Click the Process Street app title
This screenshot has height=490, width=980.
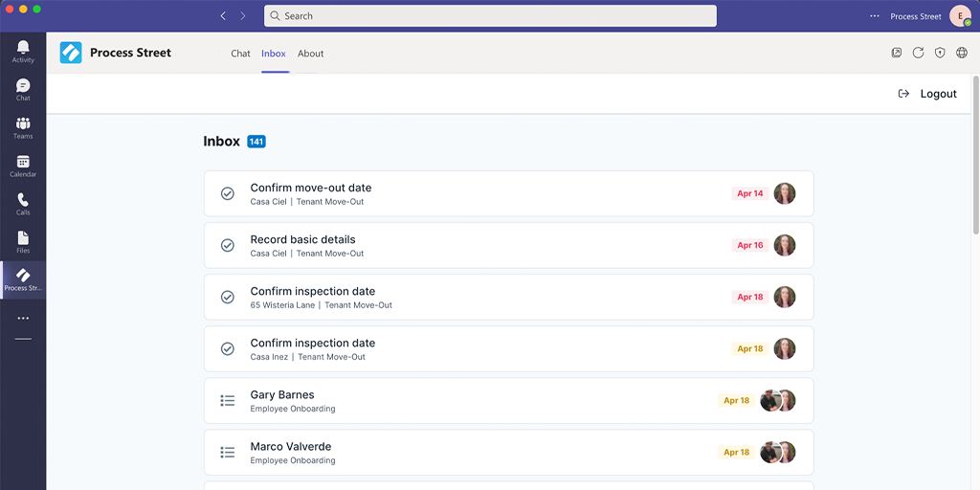click(130, 54)
